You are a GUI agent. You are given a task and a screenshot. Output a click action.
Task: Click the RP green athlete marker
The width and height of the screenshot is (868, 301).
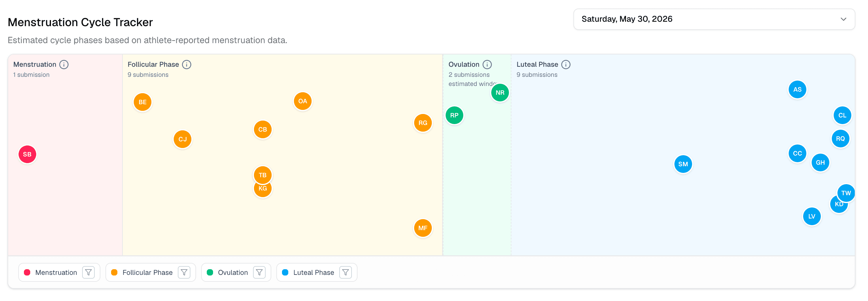tap(454, 115)
